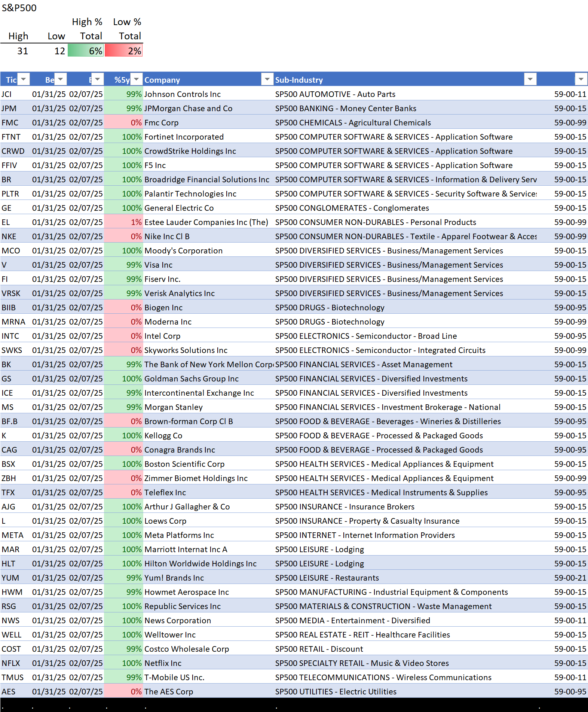Click Republic Services Inc cell
Image resolution: width=588 pixels, height=712 pixels.
point(208,606)
